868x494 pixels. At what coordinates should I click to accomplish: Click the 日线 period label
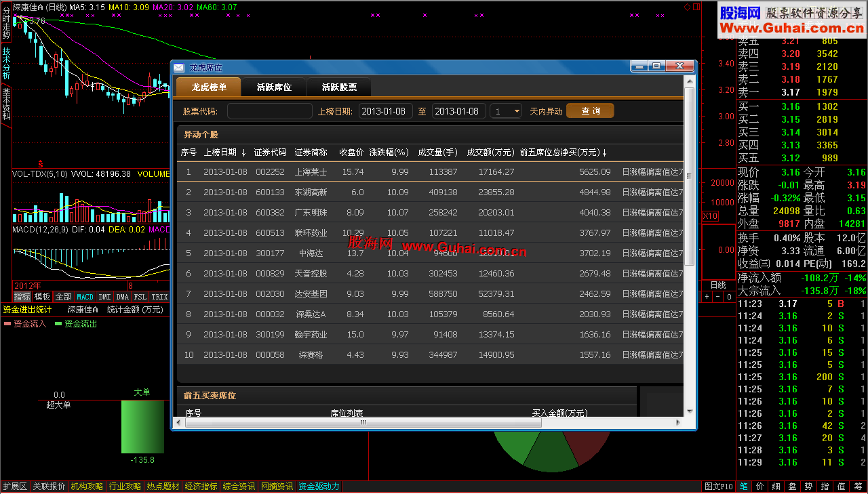coord(717,285)
